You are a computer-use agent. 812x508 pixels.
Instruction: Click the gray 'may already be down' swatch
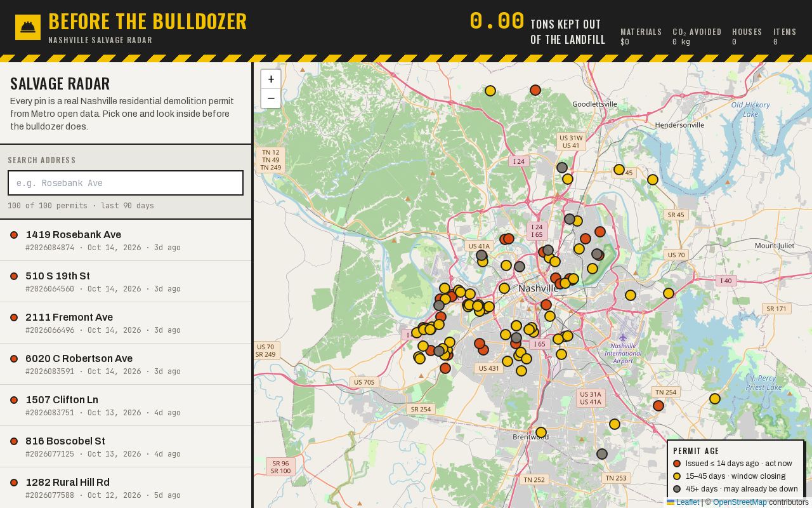[x=677, y=489]
